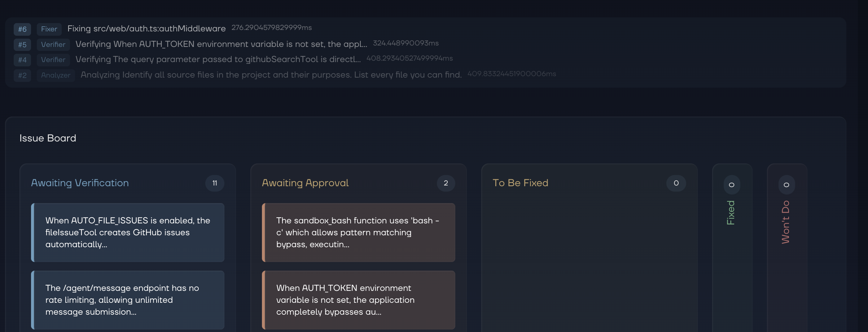Click the Awaiting Verification count badge showing 11
This screenshot has height=332, width=868.
coord(215,183)
